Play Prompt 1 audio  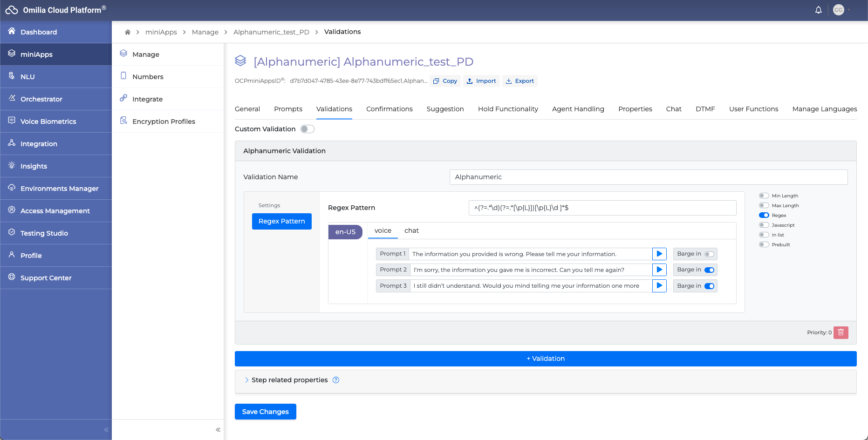click(x=659, y=254)
